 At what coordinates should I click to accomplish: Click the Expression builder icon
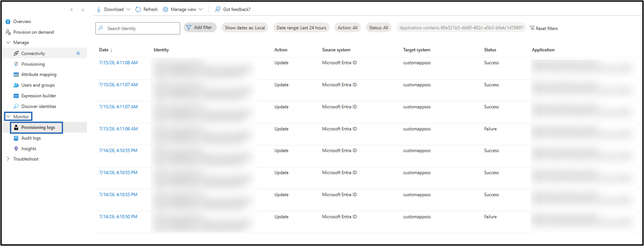click(x=16, y=96)
